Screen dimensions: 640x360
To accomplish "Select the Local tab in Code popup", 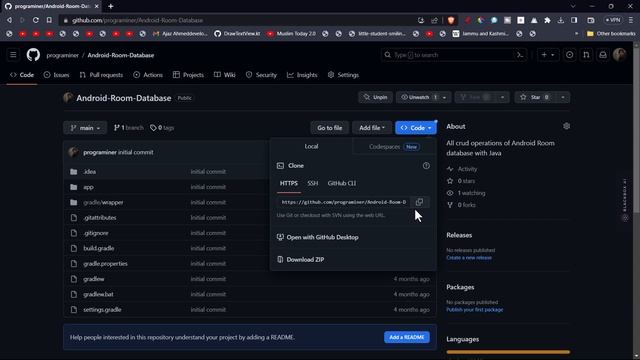I will click(x=311, y=146).
